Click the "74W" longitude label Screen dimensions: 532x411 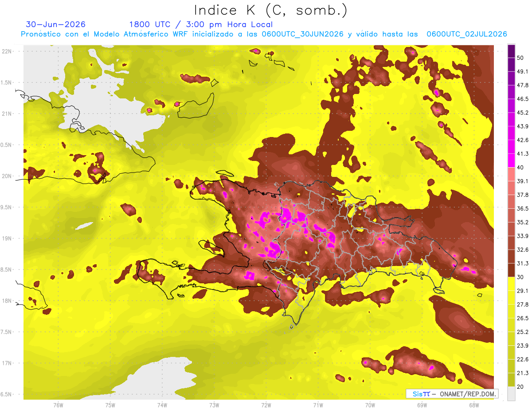click(162, 405)
